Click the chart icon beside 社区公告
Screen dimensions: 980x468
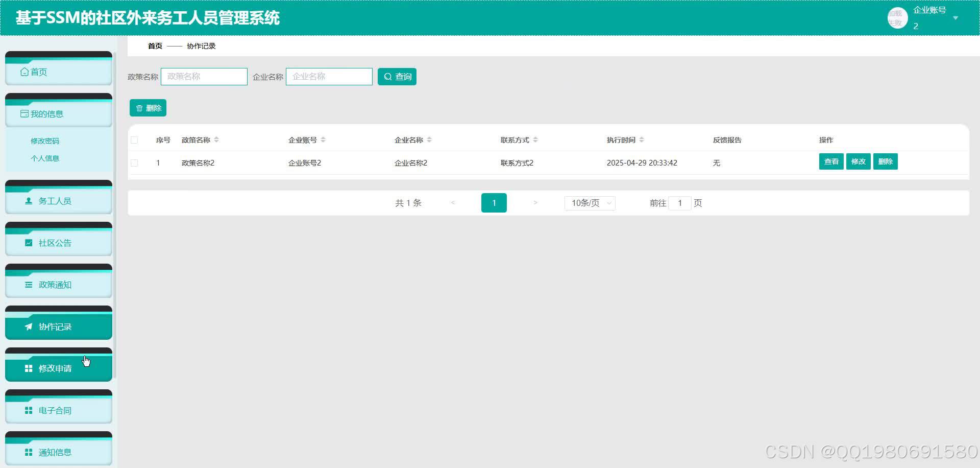(29, 243)
